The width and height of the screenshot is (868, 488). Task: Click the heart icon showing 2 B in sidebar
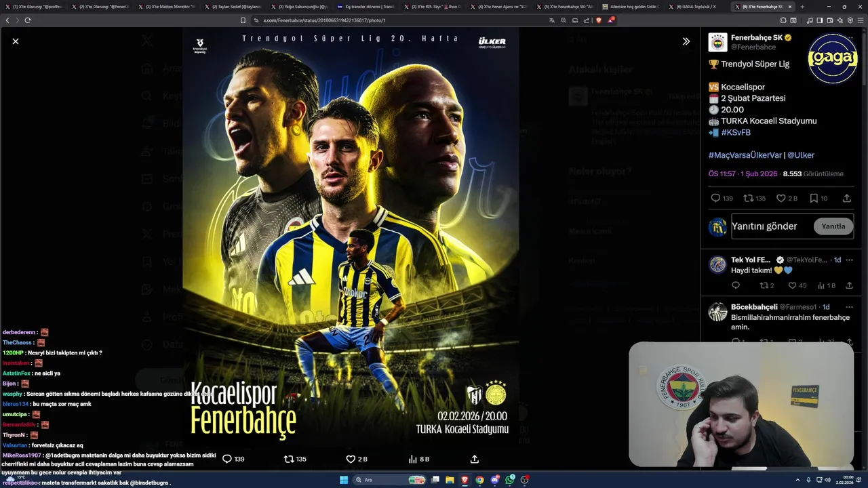[781, 198]
